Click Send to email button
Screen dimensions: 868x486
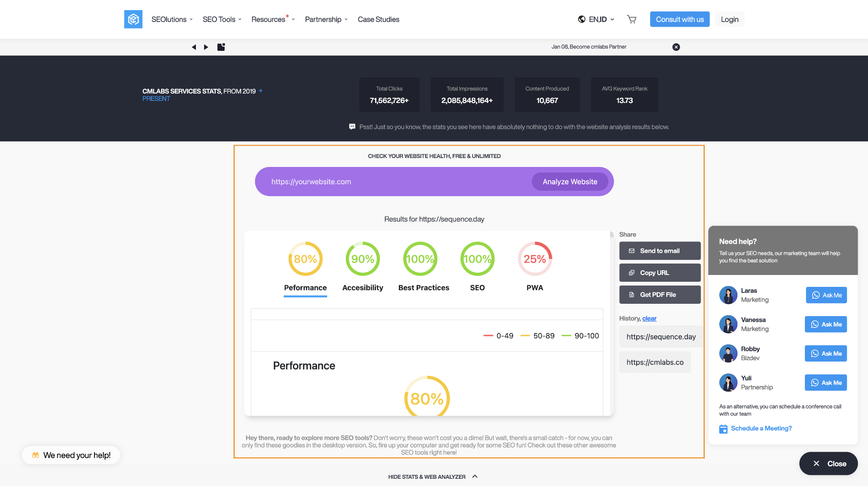pyautogui.click(x=660, y=251)
